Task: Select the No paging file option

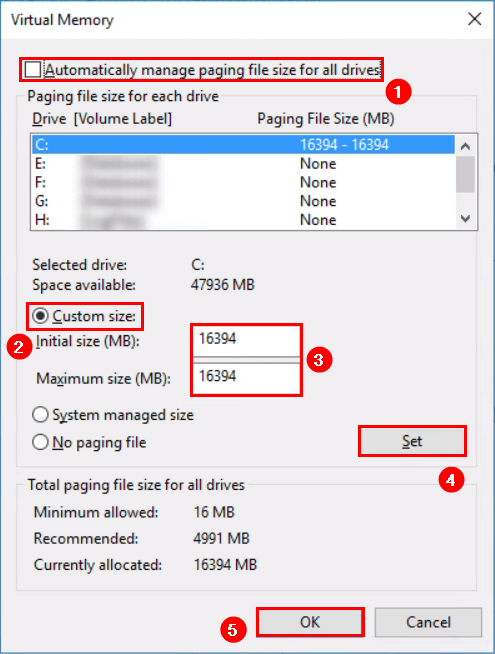Action: (40, 442)
